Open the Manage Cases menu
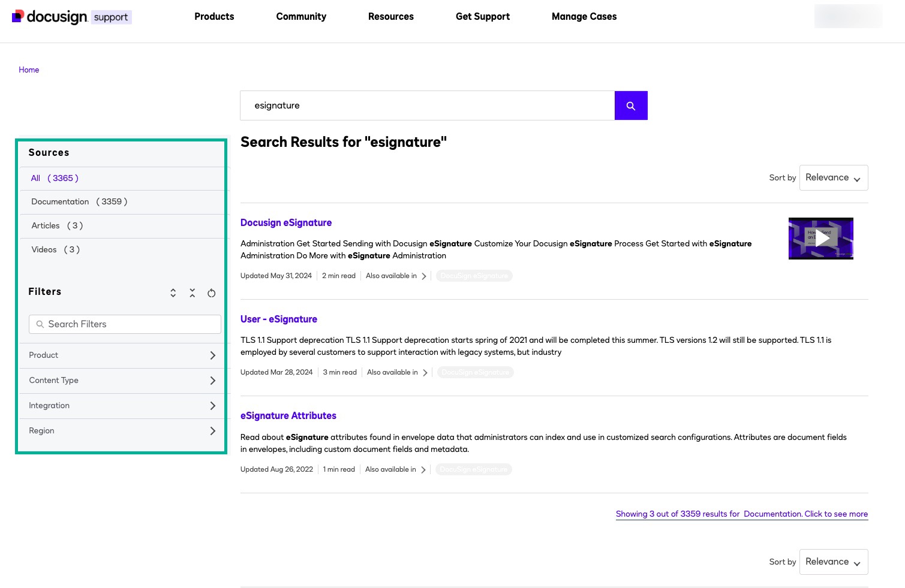 tap(584, 17)
